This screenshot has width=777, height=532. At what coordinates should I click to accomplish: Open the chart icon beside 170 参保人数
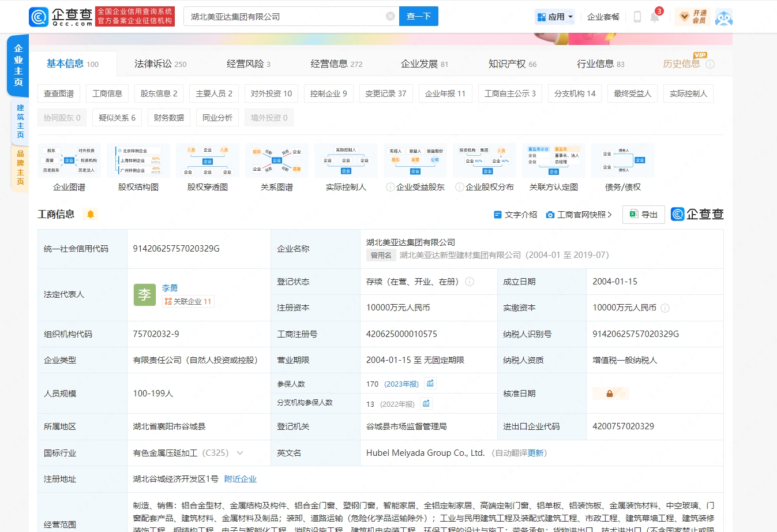point(430,383)
